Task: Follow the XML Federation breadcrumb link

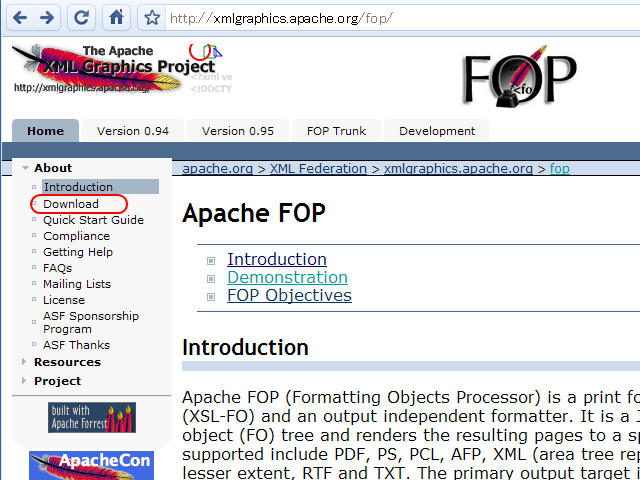Action: [x=318, y=168]
